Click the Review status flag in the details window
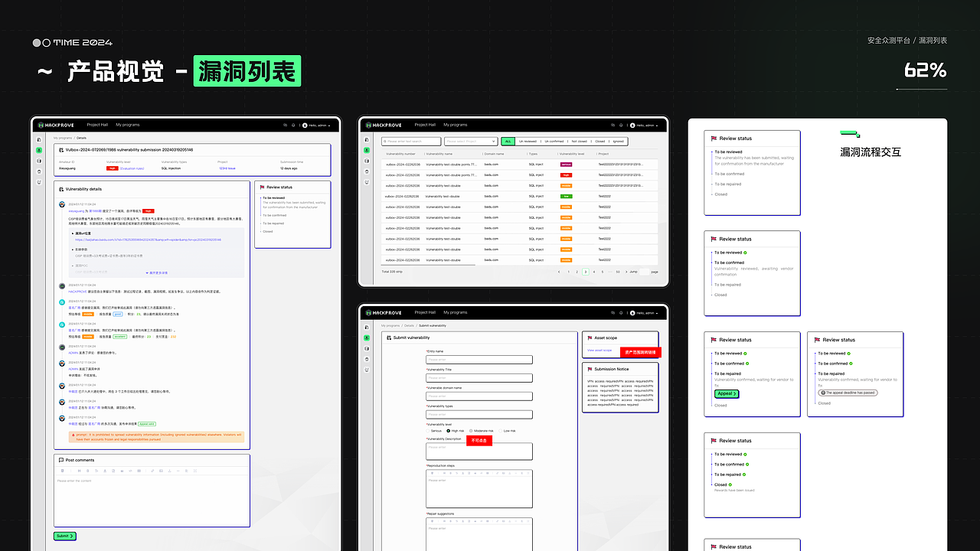 click(262, 187)
